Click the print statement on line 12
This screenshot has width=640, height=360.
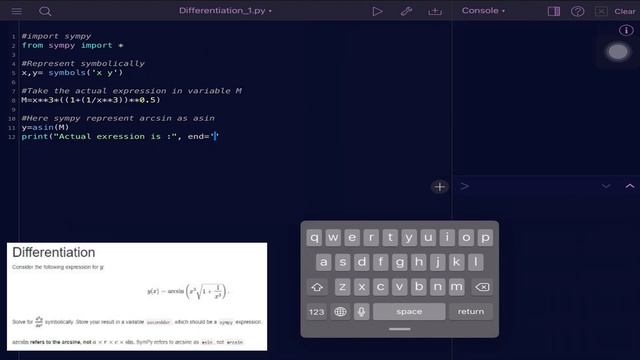click(120, 136)
